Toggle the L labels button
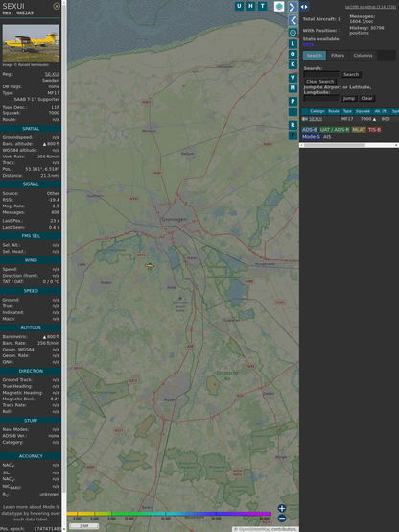 (x=293, y=43)
